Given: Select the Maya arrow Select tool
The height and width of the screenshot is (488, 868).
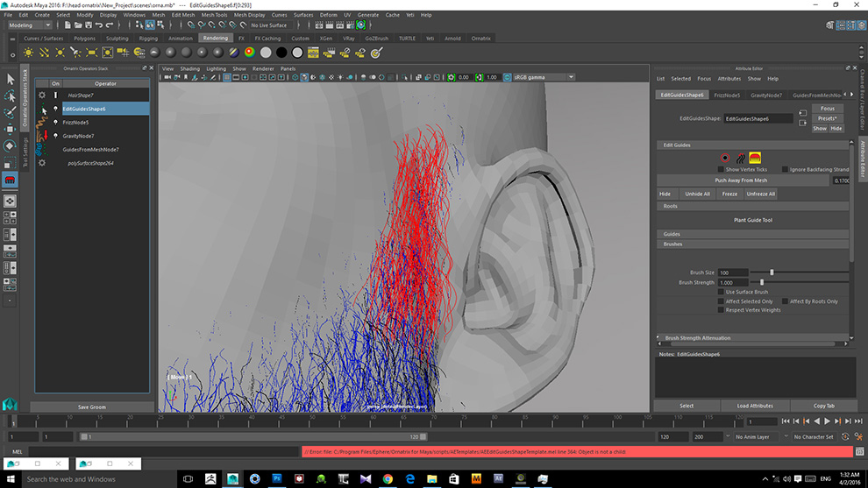Looking at the screenshot, I should point(11,80).
